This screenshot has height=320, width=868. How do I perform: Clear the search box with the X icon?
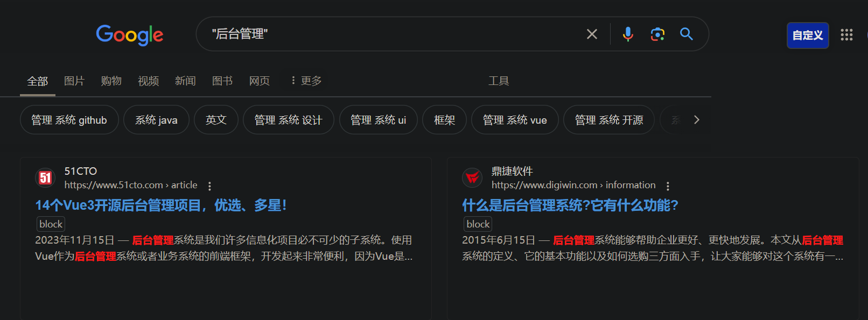(592, 34)
